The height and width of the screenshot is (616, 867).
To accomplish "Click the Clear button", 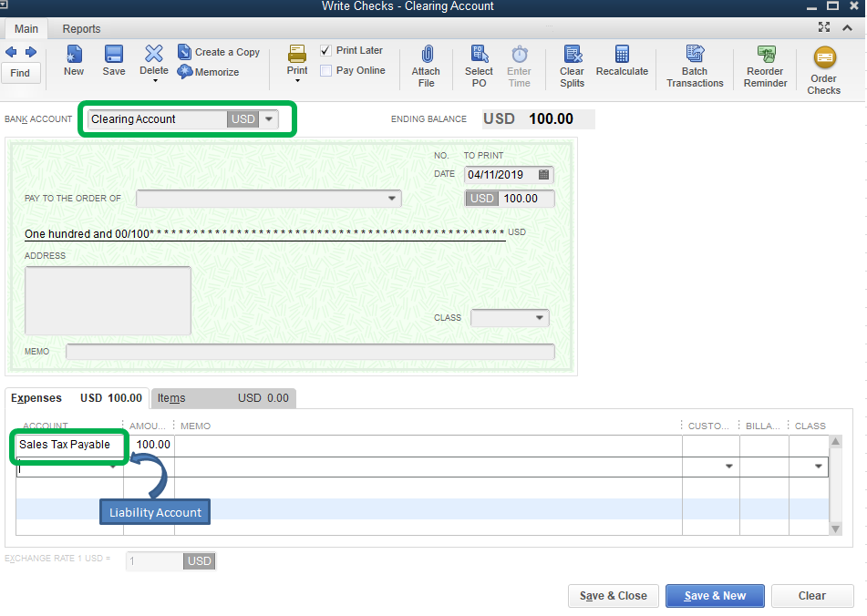I will 812,596.
